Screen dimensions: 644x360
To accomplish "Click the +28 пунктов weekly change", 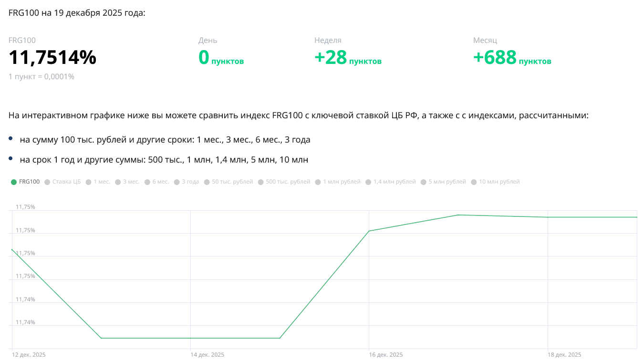I will pos(348,58).
